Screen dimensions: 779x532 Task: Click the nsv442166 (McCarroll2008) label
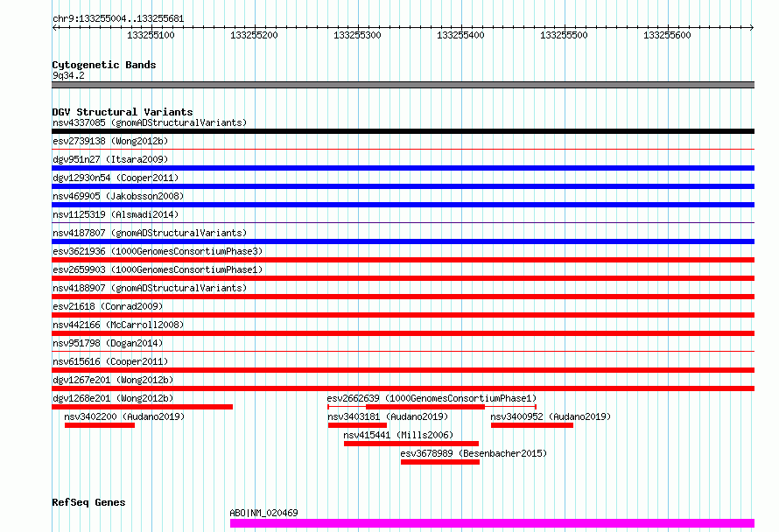[118, 325]
